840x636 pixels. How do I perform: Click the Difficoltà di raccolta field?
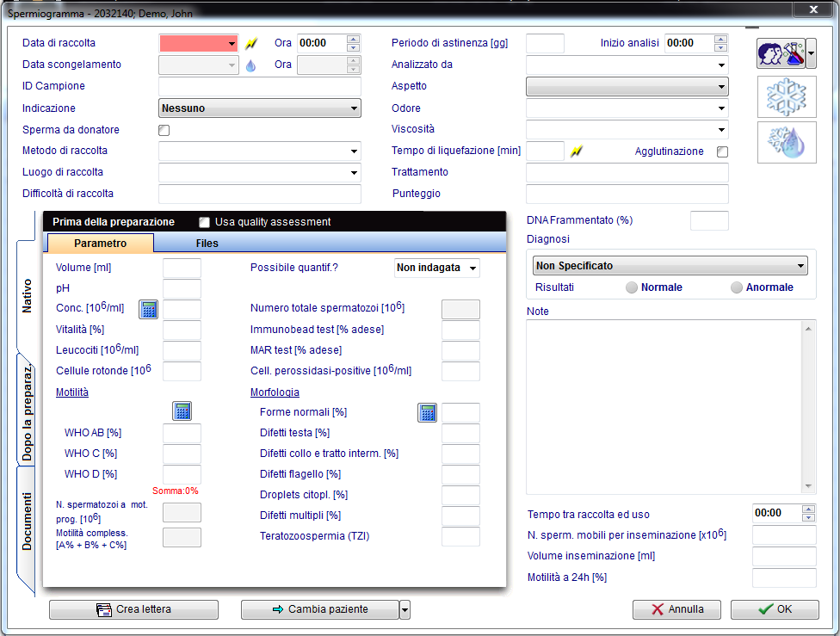260,194
